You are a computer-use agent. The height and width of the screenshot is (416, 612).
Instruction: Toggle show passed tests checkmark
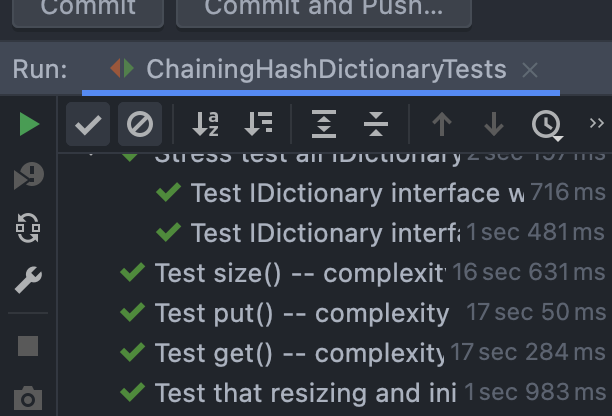88,125
